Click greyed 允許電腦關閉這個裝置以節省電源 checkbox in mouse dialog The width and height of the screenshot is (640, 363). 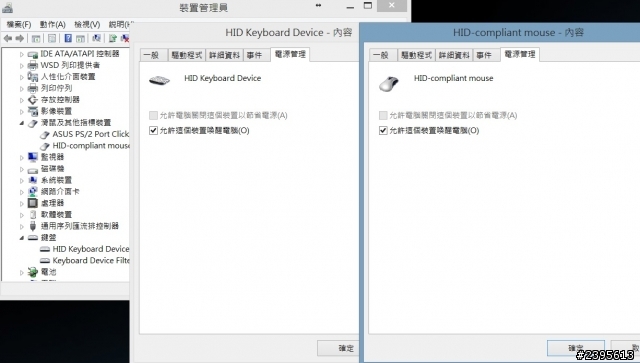pos(383,116)
